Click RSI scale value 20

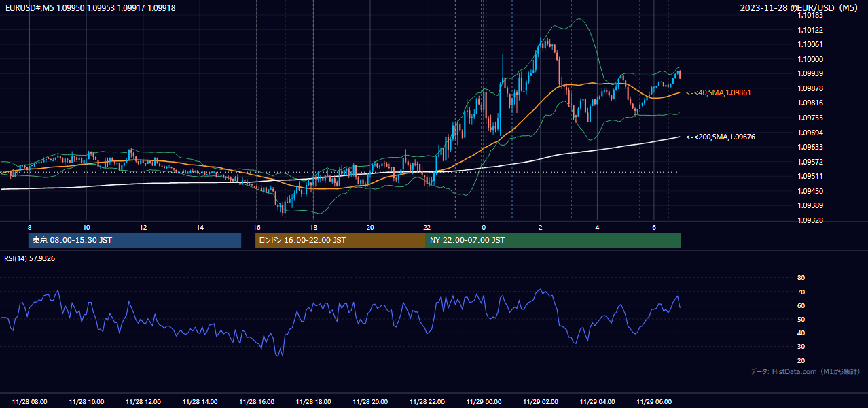pyautogui.click(x=801, y=360)
